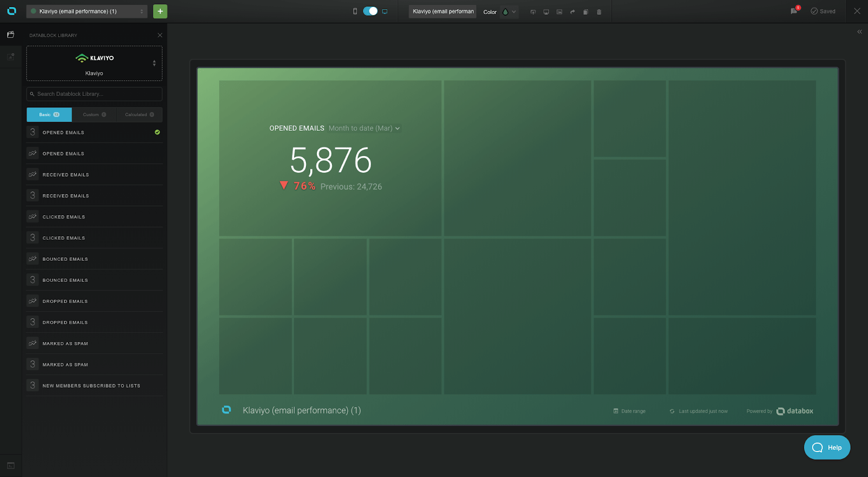Click the green plus add databoard button

pos(160,11)
